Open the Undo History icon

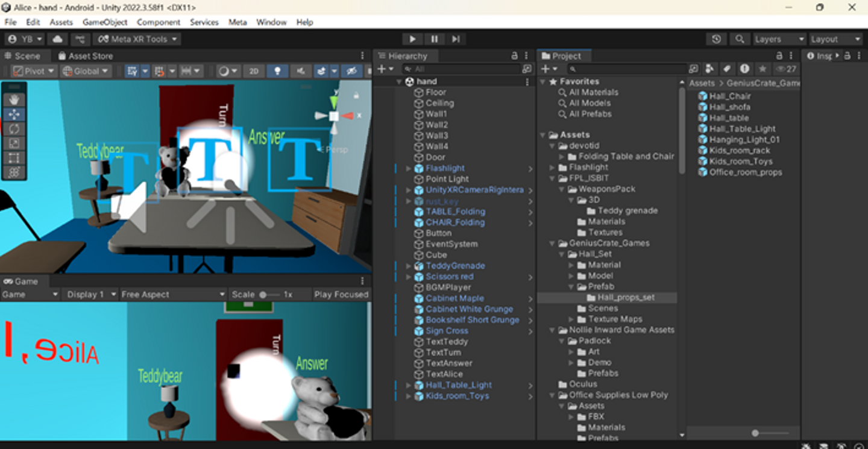pyautogui.click(x=716, y=39)
